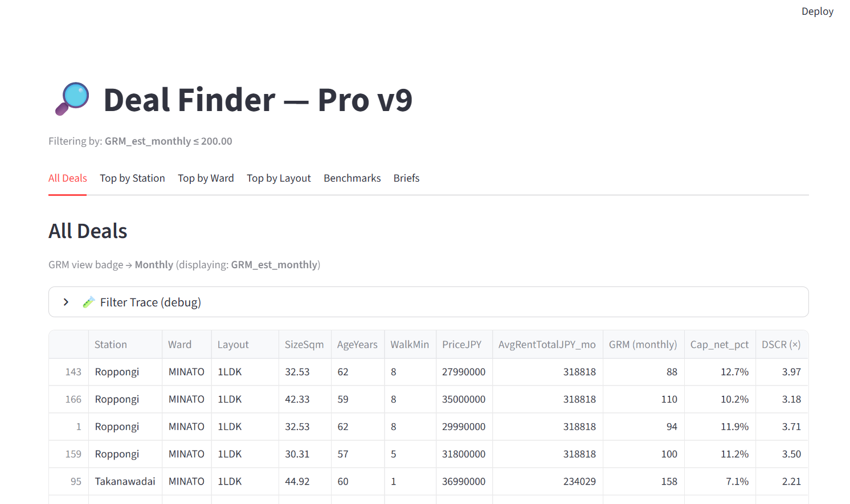The width and height of the screenshot is (850, 504).
Task: Switch to the Top by Station tab
Action: [132, 178]
